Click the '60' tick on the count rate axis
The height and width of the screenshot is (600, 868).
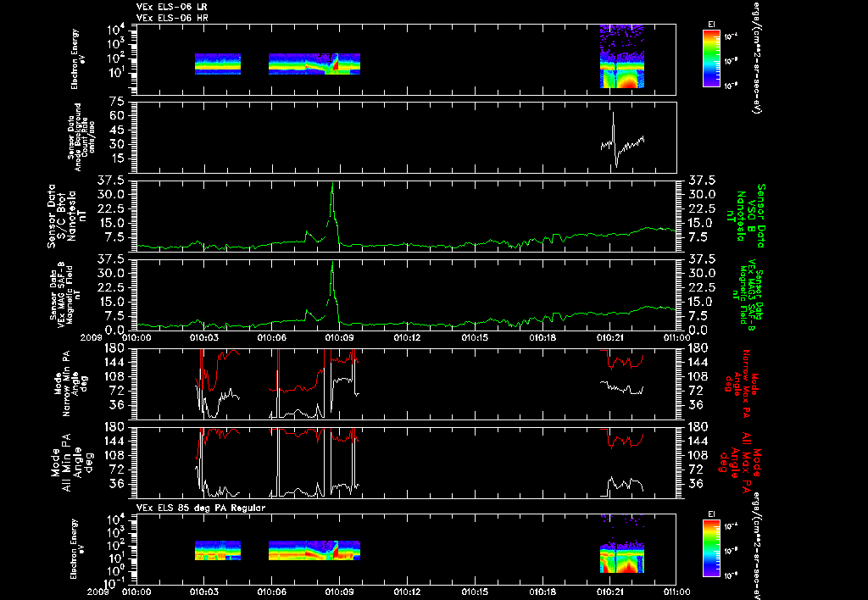coord(117,116)
